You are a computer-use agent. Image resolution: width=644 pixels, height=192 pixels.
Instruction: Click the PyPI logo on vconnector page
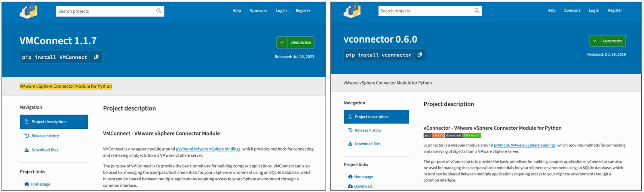tap(352, 11)
